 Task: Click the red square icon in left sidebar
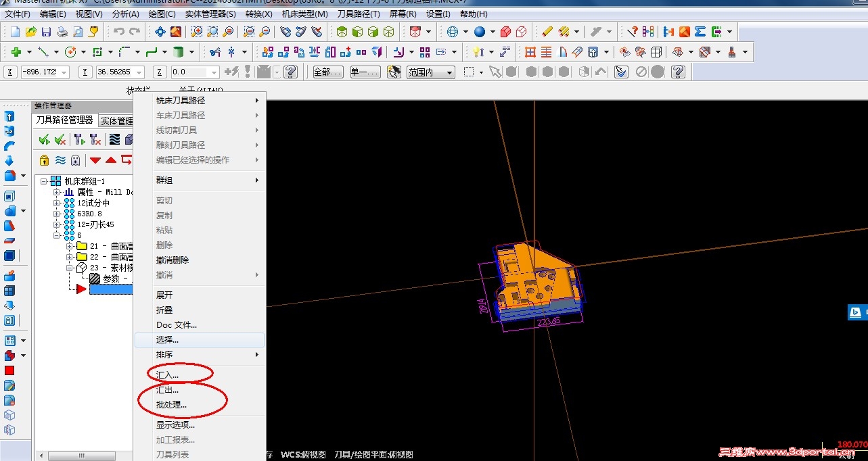point(9,370)
